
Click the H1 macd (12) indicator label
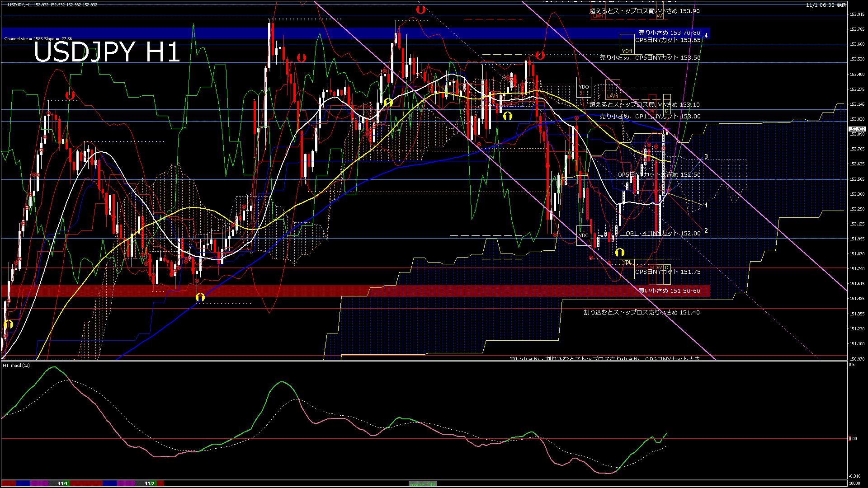point(16,365)
